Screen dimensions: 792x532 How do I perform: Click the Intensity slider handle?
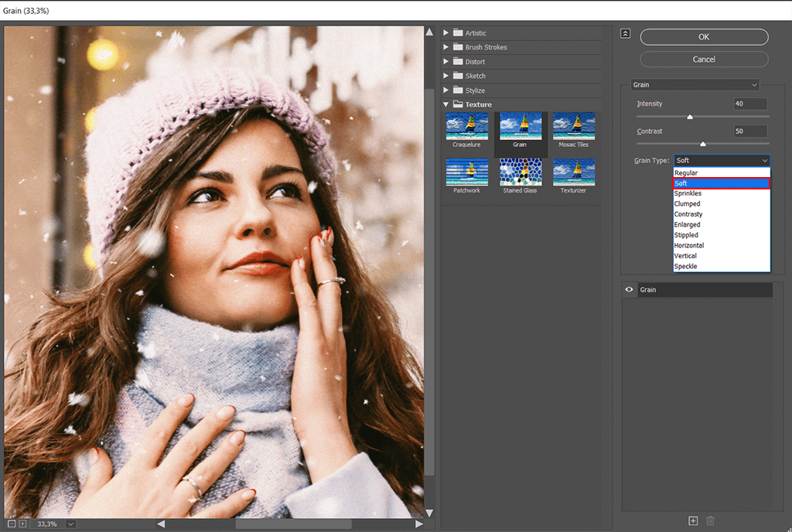[690, 117]
